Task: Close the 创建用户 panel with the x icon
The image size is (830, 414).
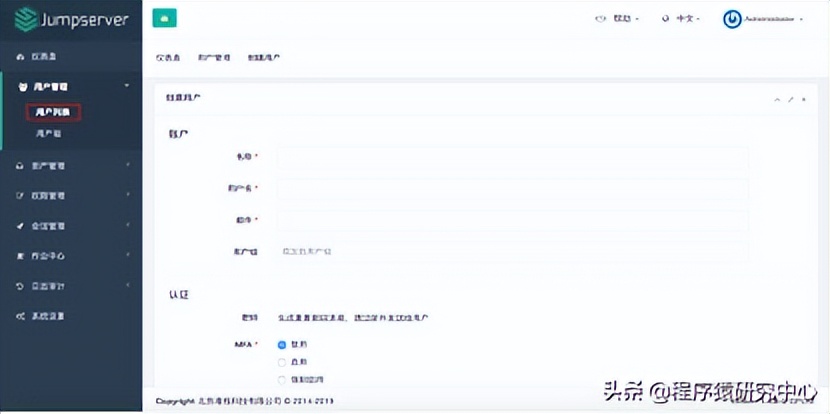Action: pos(804,100)
